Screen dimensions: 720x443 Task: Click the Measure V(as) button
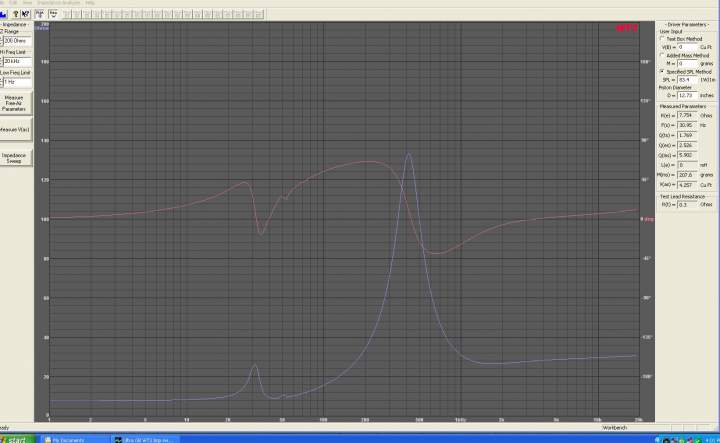tap(15, 130)
